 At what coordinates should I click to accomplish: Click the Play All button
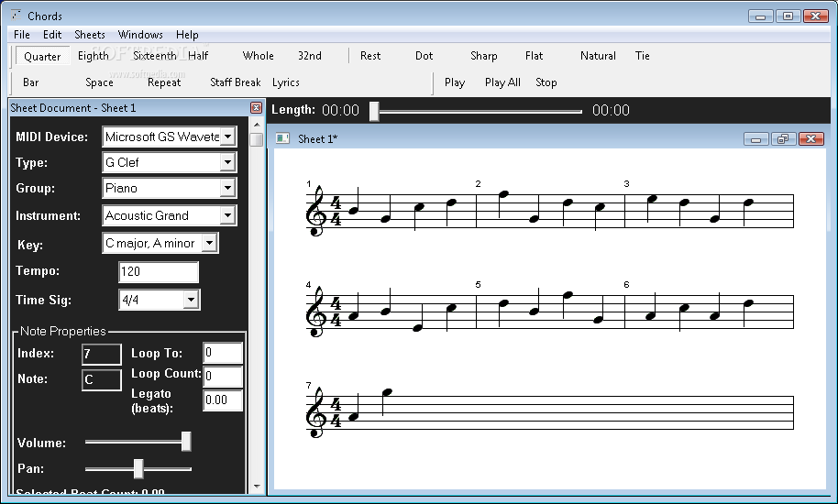(x=502, y=82)
